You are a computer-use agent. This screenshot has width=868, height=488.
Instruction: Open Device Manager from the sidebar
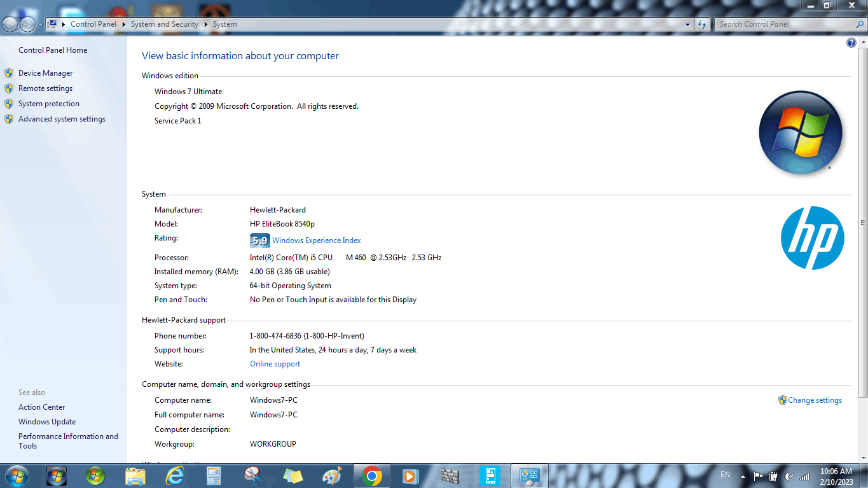45,73
